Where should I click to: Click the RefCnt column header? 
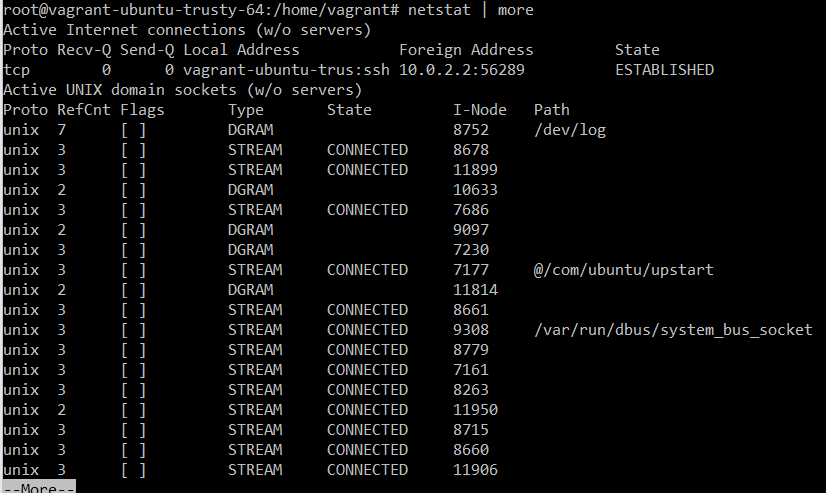(82, 110)
